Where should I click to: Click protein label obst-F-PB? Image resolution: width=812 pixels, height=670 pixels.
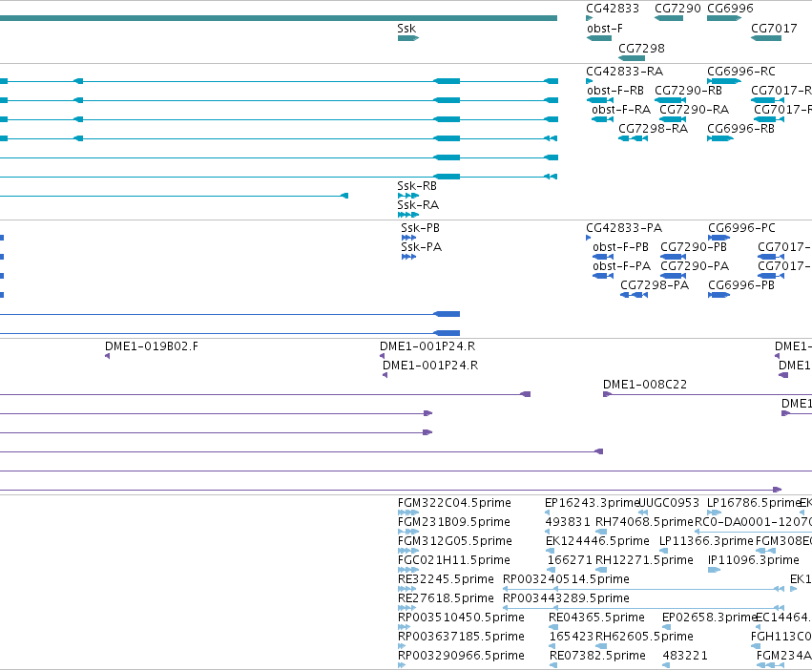pyautogui.click(x=620, y=247)
